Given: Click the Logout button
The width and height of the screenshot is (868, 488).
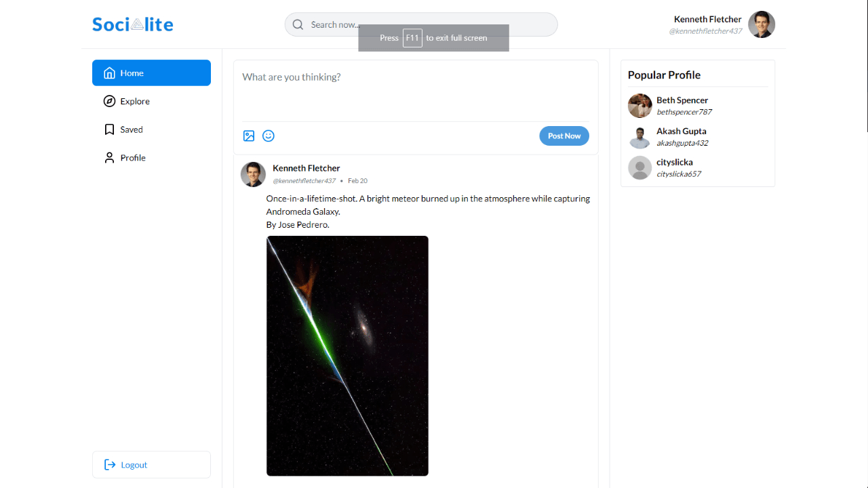Looking at the screenshot, I should coord(151,464).
